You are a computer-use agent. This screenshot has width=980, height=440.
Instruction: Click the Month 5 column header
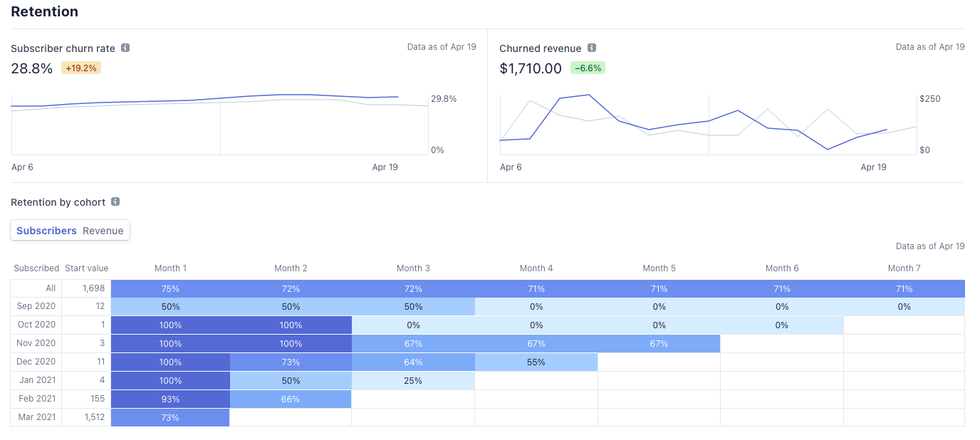660,268
